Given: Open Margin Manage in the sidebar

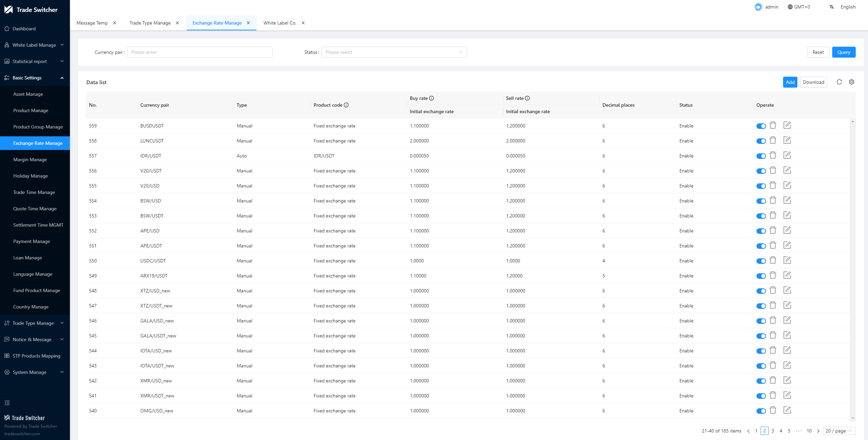Looking at the screenshot, I should pos(30,160).
